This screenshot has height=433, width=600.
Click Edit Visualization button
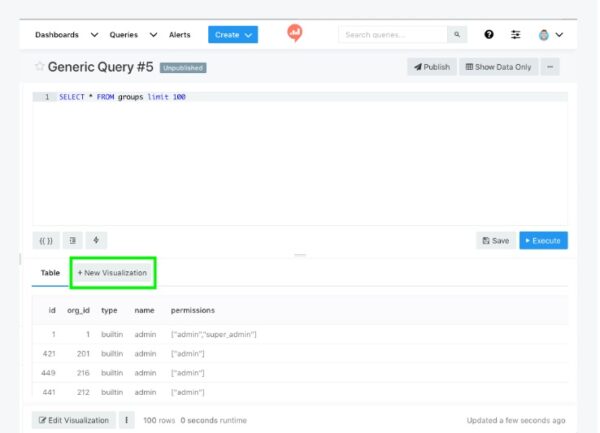[73, 420]
